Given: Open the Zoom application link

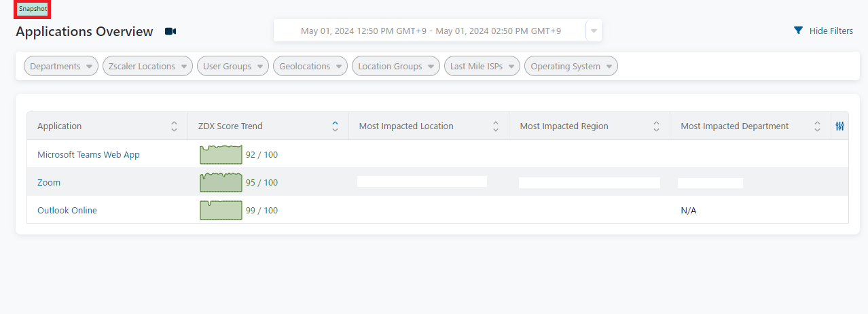Looking at the screenshot, I should point(49,182).
